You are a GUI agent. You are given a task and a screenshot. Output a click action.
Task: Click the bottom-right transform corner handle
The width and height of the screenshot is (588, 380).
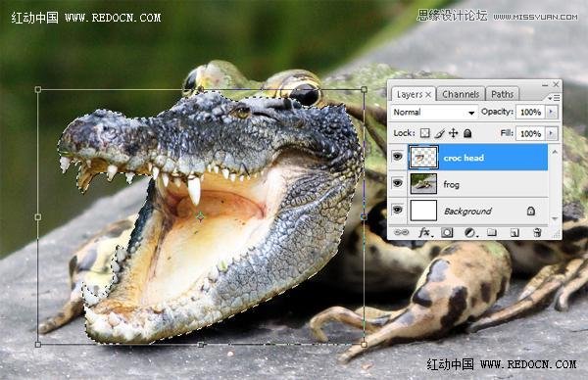(x=364, y=344)
